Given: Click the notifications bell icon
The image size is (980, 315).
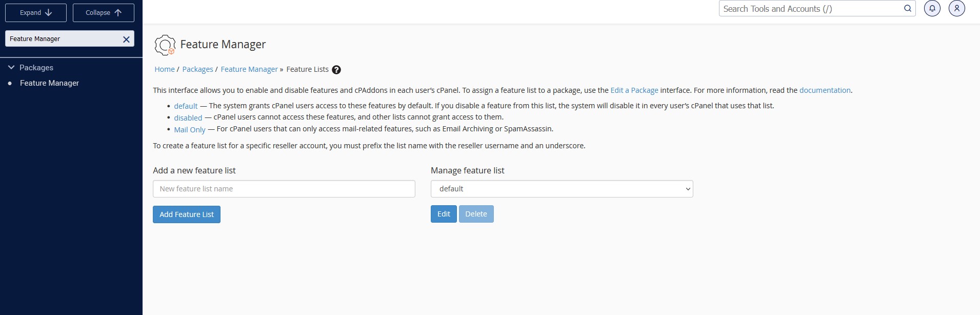Looking at the screenshot, I should click(x=932, y=9).
